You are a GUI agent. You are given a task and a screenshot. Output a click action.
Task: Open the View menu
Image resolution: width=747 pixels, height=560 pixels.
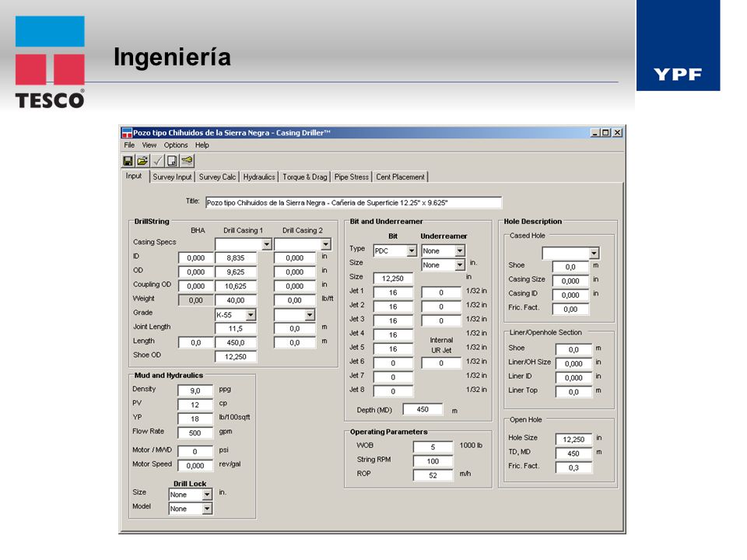(x=149, y=145)
